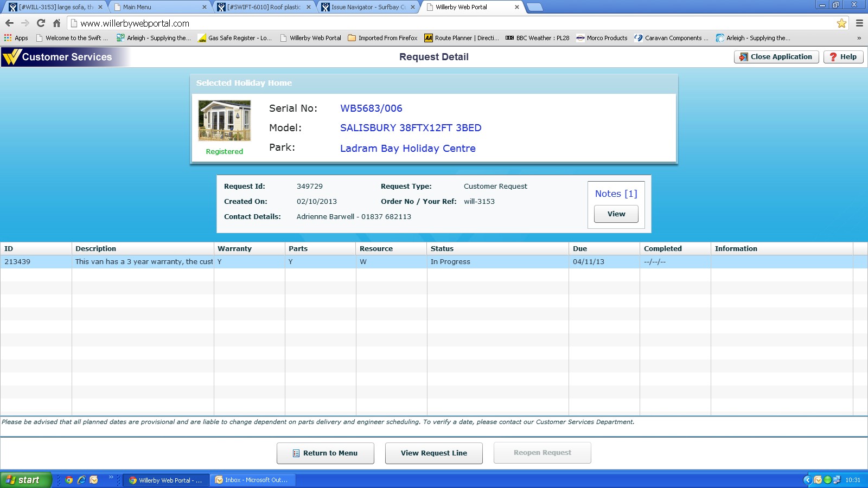The height and width of the screenshot is (488, 868).
Task: Click Return to Menu button
Action: [x=325, y=453]
